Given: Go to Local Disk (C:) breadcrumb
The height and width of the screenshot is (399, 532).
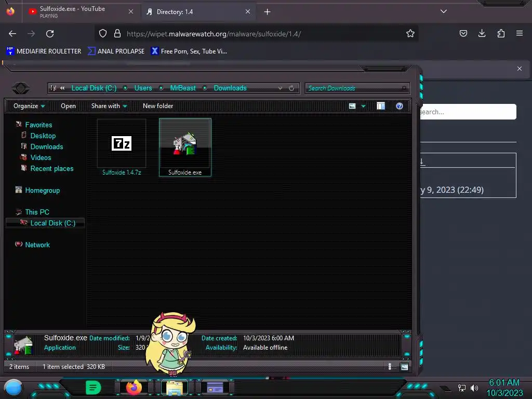Looking at the screenshot, I should [94, 88].
